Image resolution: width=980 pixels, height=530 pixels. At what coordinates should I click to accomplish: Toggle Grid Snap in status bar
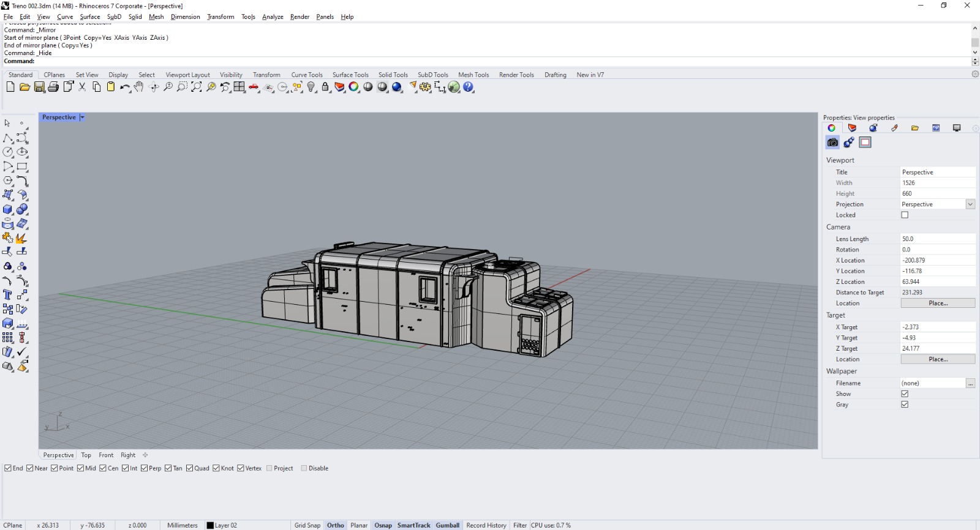point(307,525)
